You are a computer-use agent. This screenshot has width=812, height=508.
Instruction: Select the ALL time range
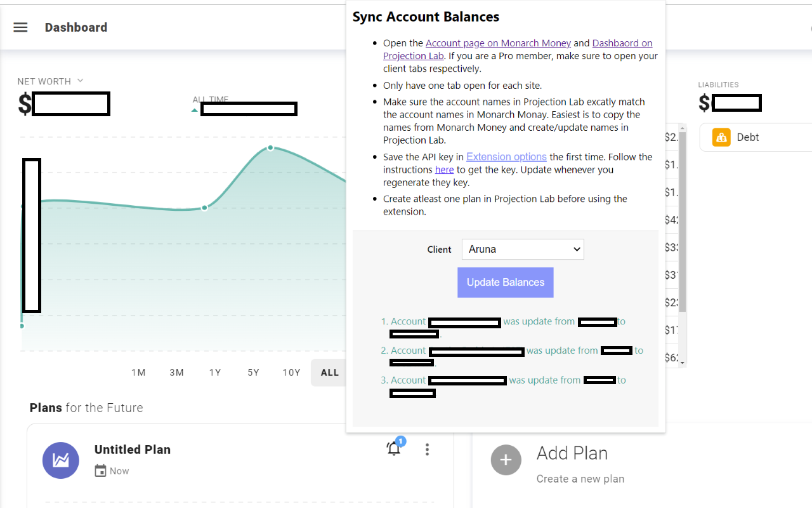[x=329, y=373]
